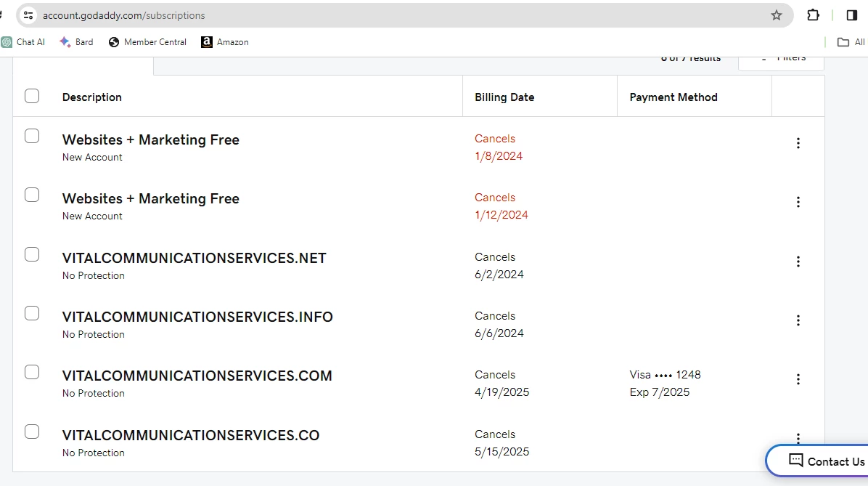
Task: Open options menu for VITALCOMMUNICATIONSERVICES.NET
Action: coord(798,262)
